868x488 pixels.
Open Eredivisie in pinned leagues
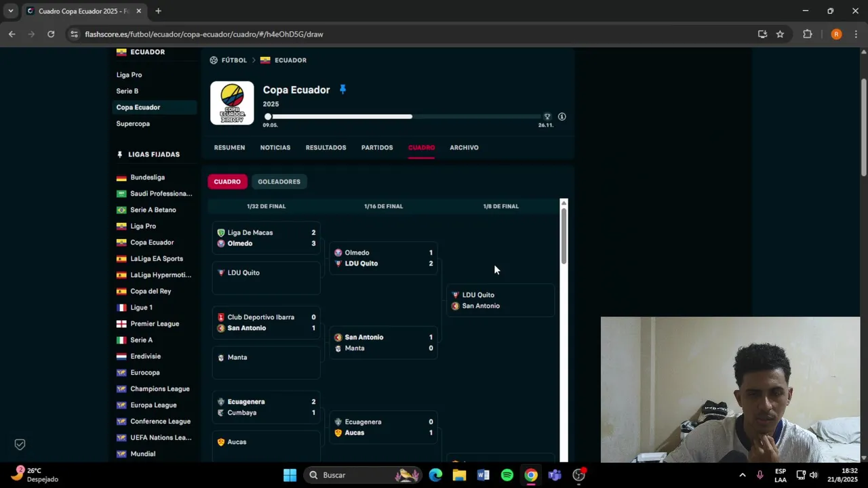(x=145, y=357)
